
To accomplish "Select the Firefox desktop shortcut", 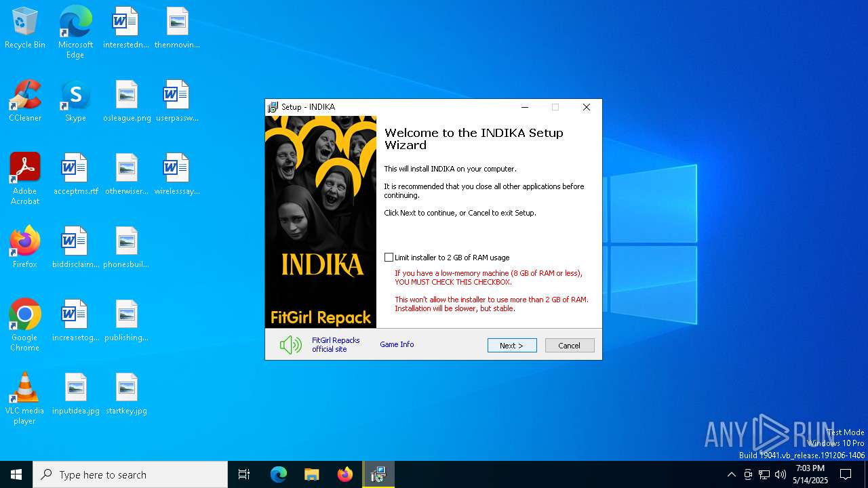I will (25, 248).
